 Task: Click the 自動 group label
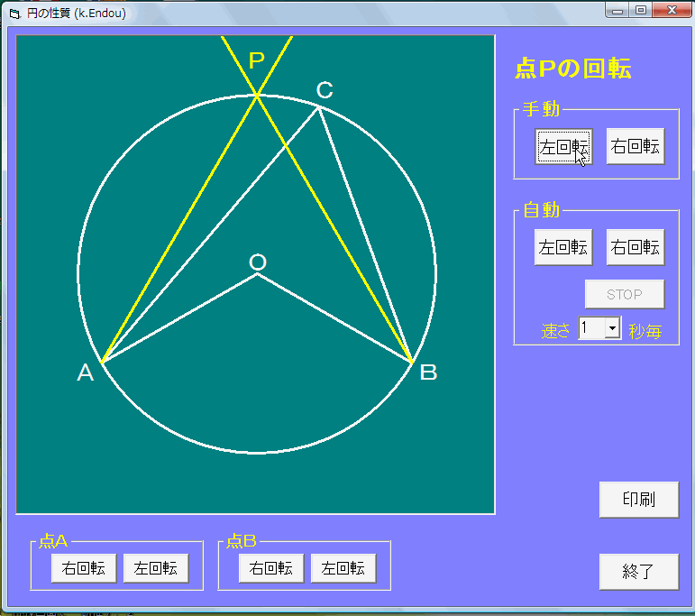(x=541, y=209)
